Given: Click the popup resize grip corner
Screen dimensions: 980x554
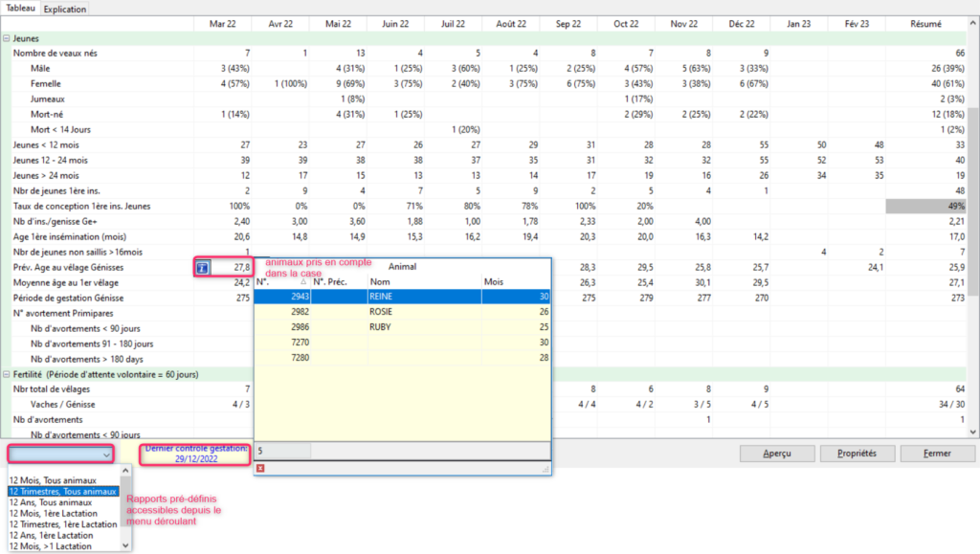Looking at the screenshot, I should [x=546, y=469].
